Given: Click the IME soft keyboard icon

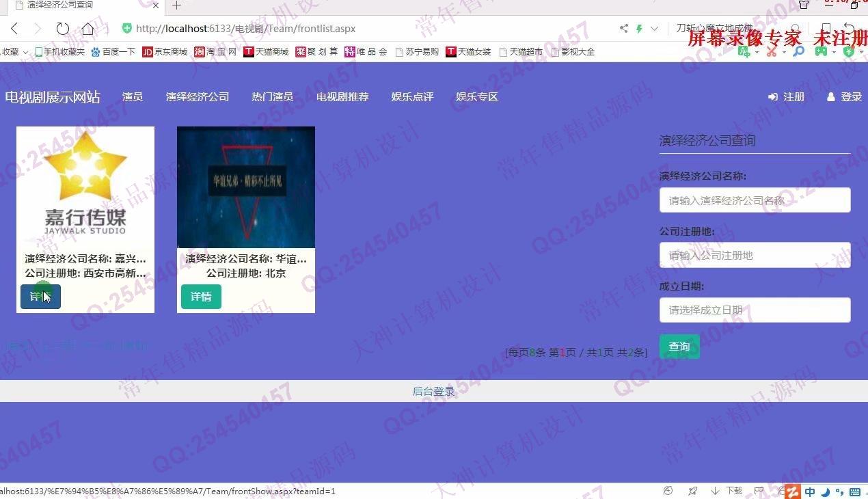Looking at the screenshot, I should (854, 491).
